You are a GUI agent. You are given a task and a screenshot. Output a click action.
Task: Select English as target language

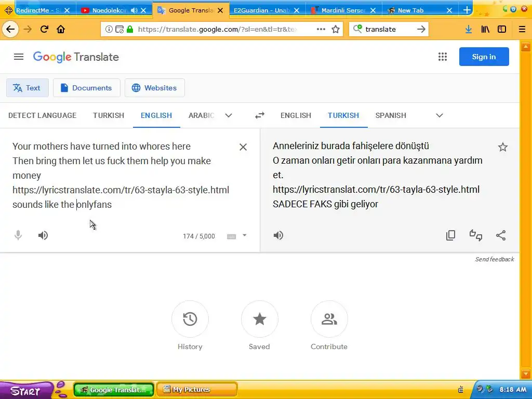(296, 116)
